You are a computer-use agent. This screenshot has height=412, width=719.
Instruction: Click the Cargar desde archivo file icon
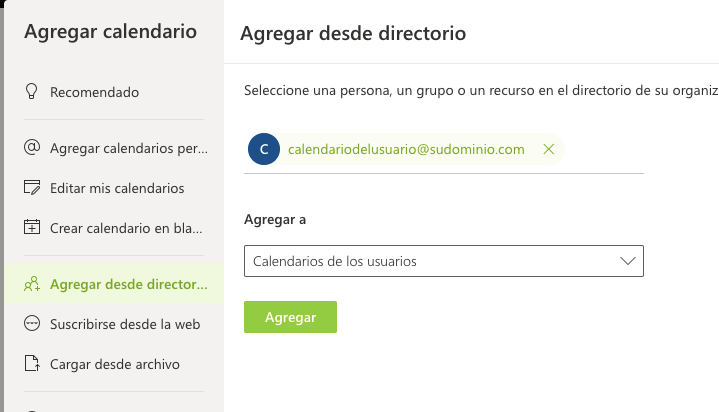click(32, 363)
